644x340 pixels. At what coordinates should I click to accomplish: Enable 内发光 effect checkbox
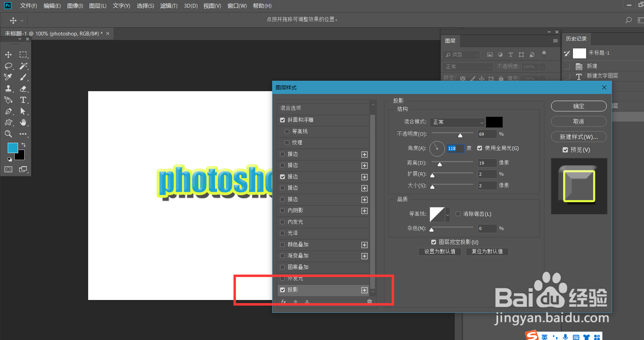click(283, 222)
